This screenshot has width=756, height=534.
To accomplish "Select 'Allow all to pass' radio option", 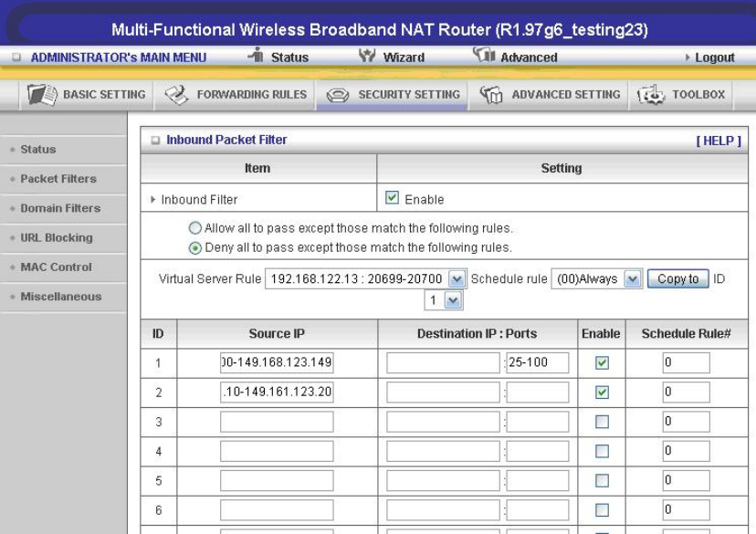I will click(x=194, y=228).
